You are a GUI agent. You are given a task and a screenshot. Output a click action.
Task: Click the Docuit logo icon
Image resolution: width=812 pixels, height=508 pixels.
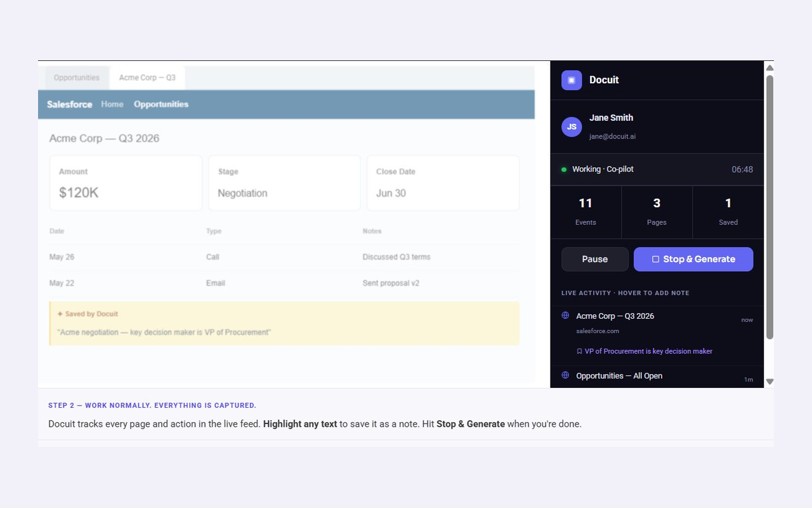pyautogui.click(x=572, y=80)
